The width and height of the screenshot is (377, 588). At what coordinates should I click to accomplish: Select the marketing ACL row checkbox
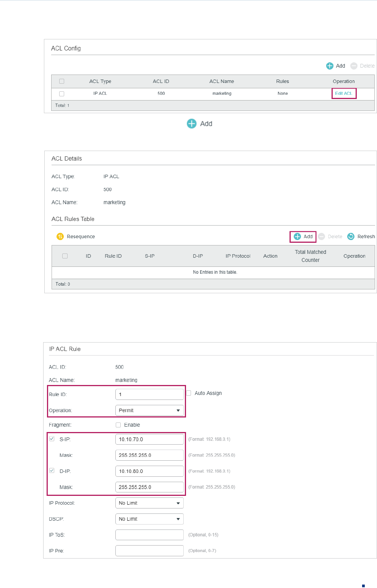pyautogui.click(x=61, y=94)
